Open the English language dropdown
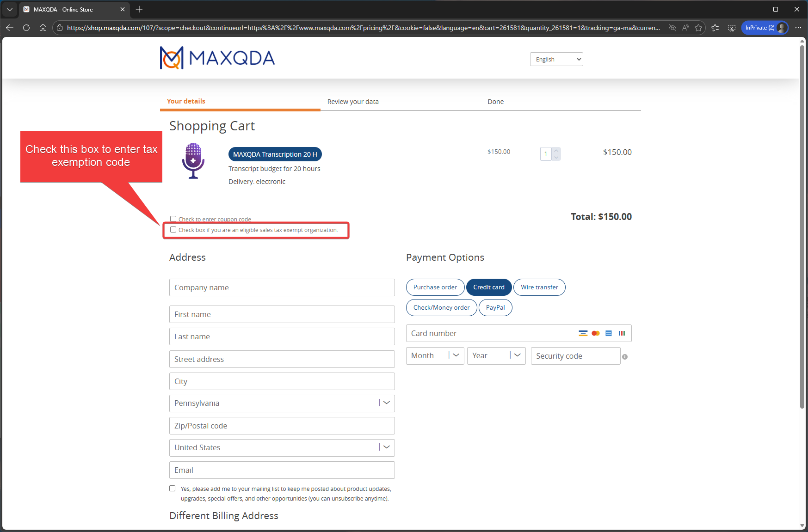The width and height of the screenshot is (808, 532). 556,59
